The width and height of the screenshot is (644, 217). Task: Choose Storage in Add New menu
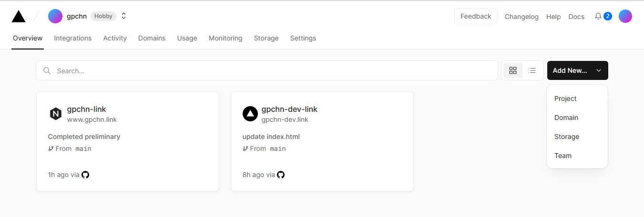[566, 137]
